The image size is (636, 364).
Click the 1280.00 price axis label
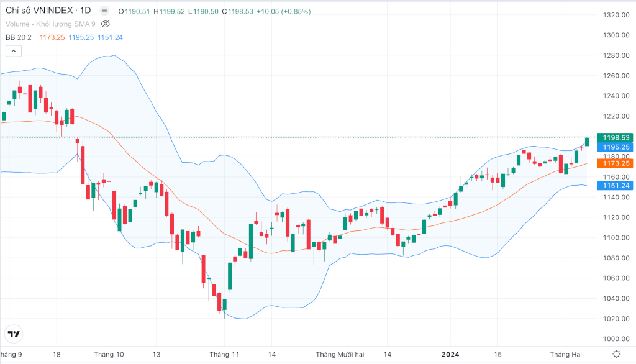[x=616, y=55]
